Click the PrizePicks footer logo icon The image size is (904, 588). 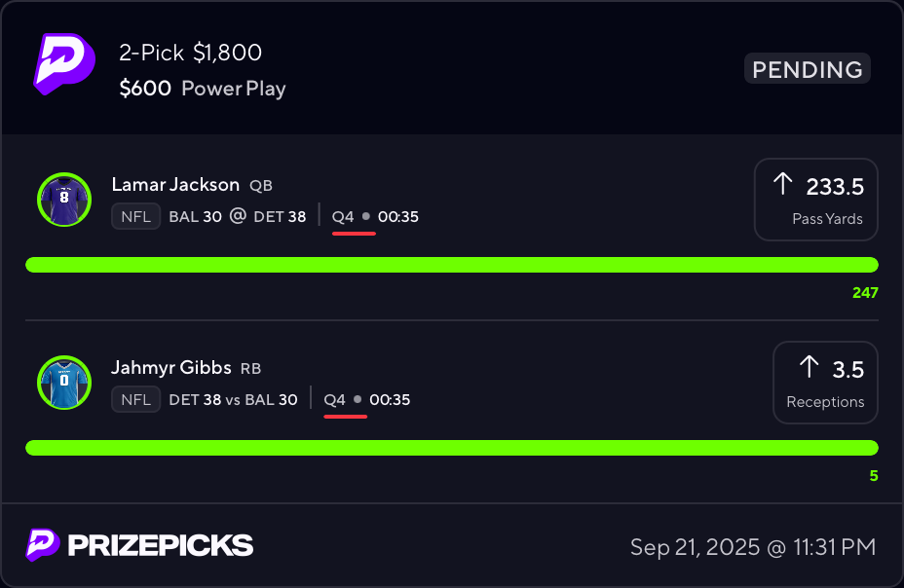tap(43, 545)
